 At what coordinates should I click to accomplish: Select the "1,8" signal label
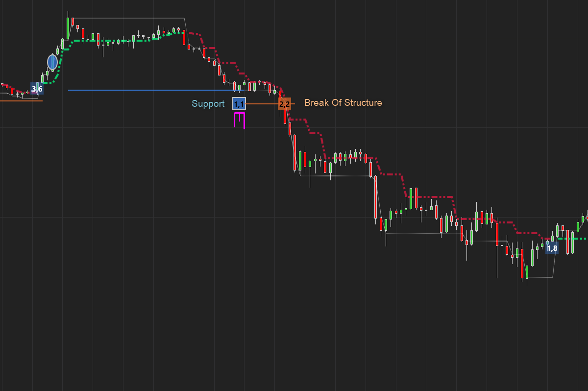[552, 248]
